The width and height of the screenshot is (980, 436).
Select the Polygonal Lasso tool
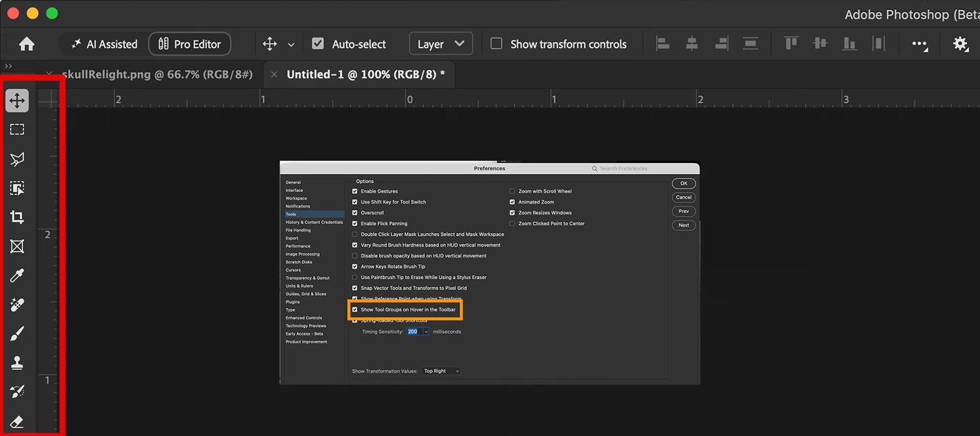pos(17,159)
